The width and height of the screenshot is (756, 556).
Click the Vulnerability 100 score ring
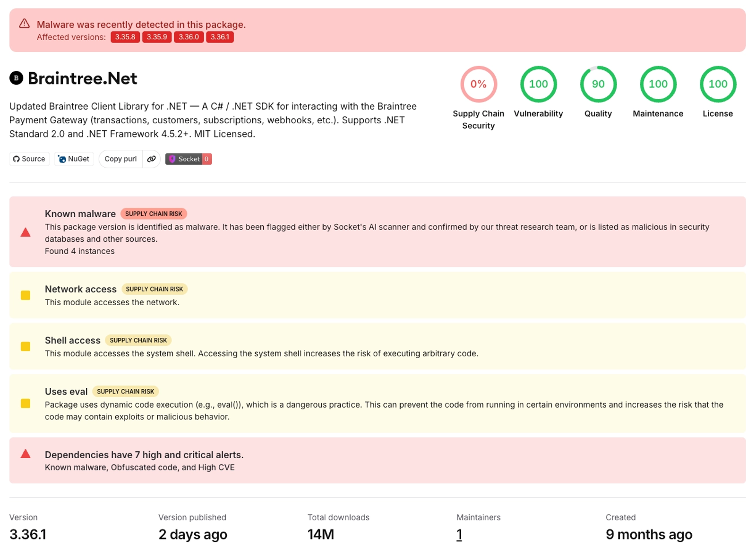[x=538, y=84]
